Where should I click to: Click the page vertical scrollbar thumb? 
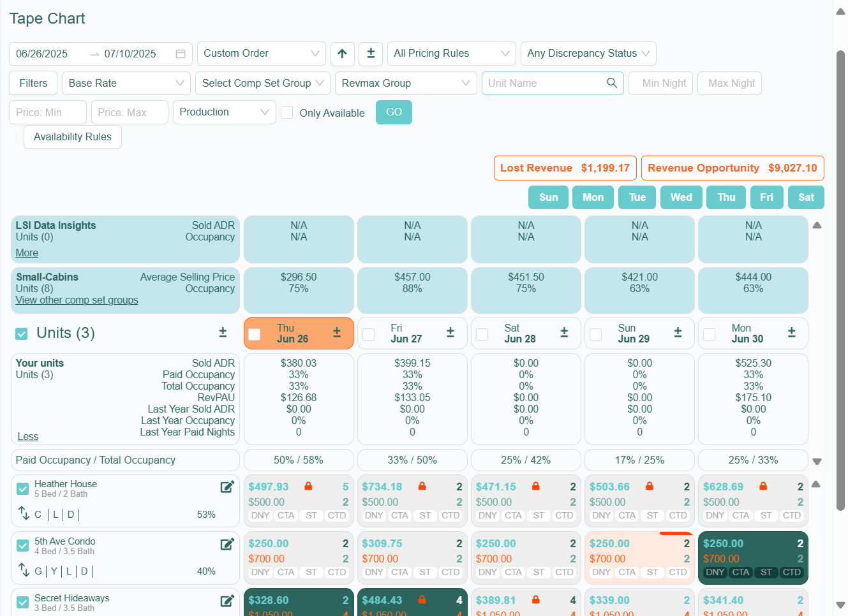click(x=840, y=281)
